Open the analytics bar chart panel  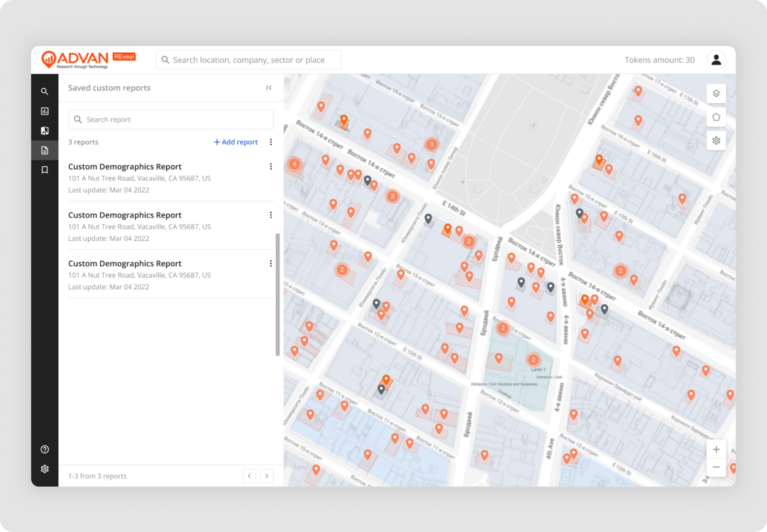[x=45, y=111]
